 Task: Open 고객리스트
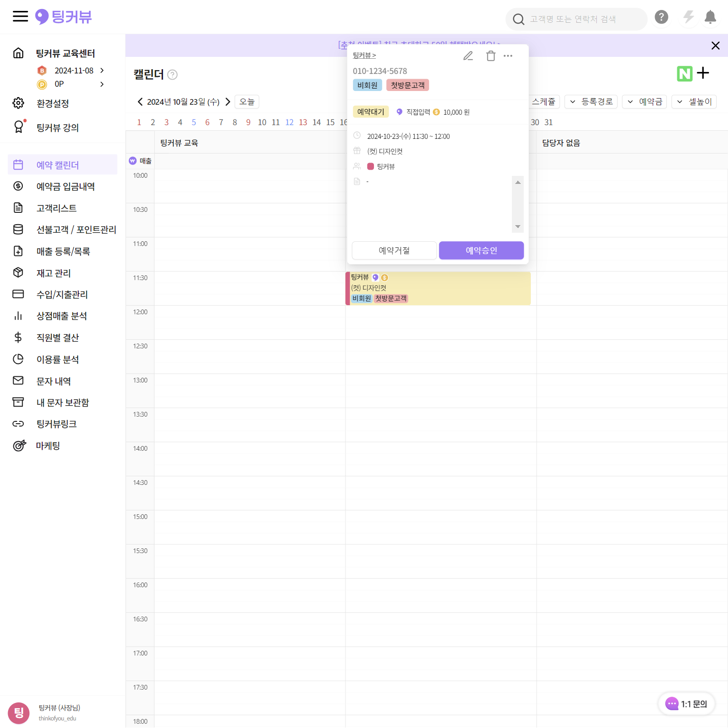coord(56,208)
